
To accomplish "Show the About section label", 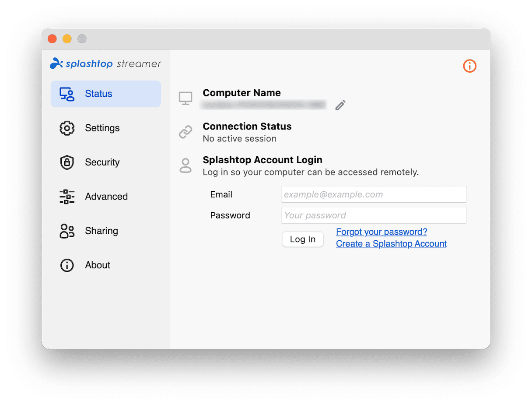I will point(98,265).
